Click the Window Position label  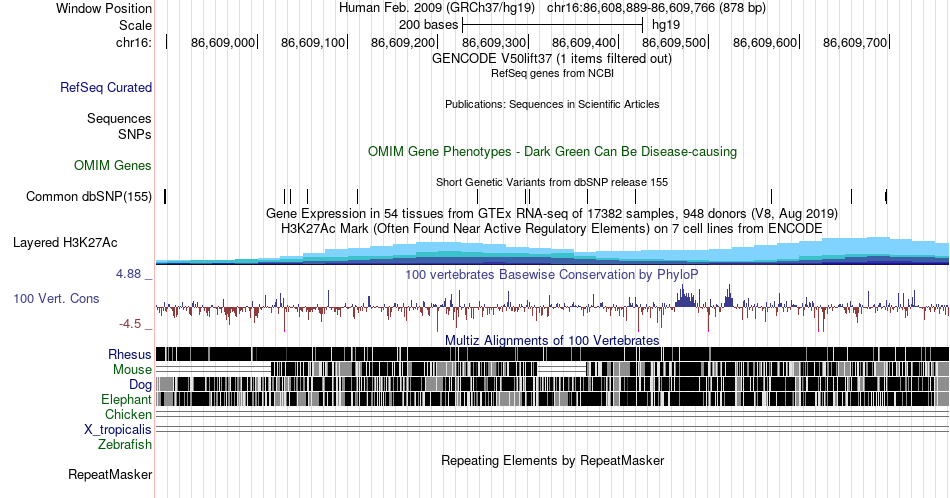pyautogui.click(x=104, y=8)
